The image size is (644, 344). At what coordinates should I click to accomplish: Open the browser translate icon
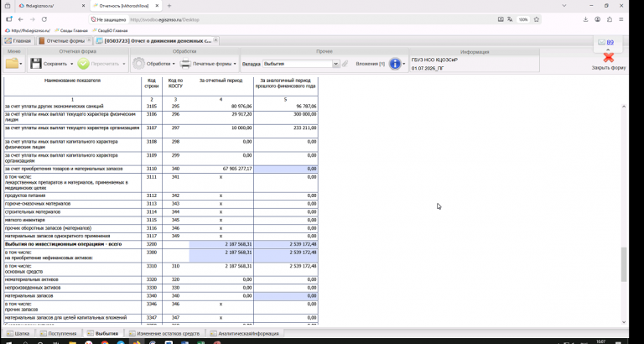tap(510, 19)
